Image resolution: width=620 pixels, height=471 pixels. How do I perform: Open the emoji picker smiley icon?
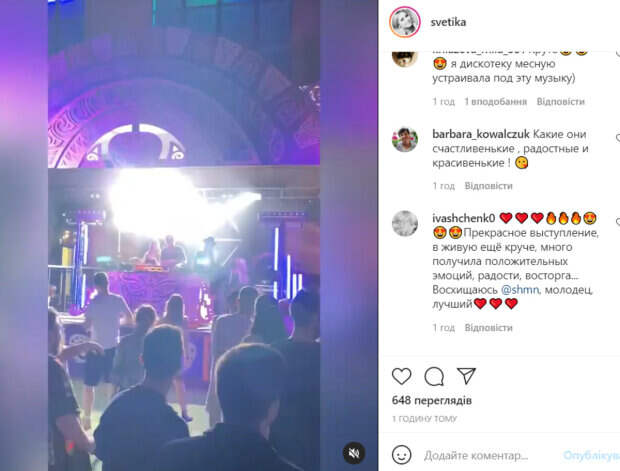point(401,455)
